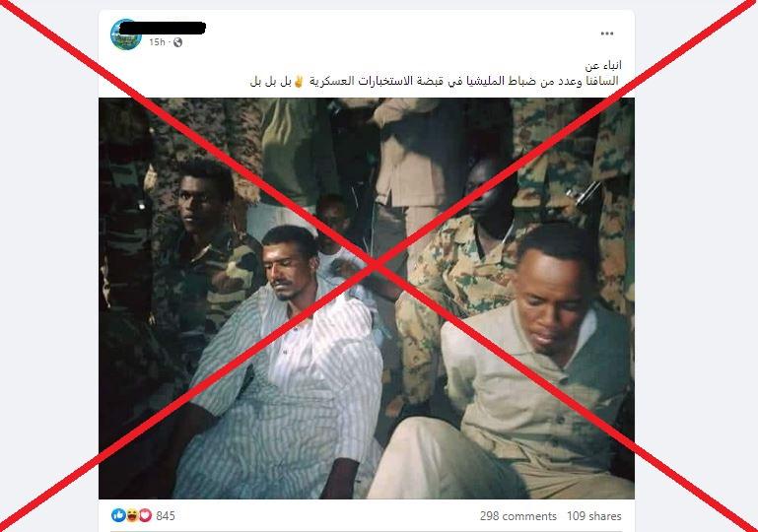Image resolution: width=758 pixels, height=532 pixels.
Task: View the 109 shares list
Action: 594,516
